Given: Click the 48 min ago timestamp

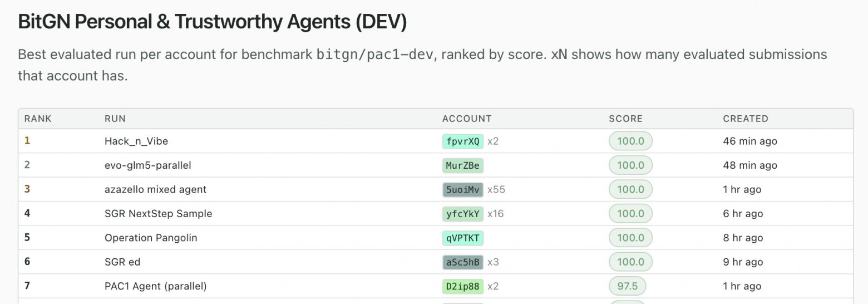Looking at the screenshot, I should click(x=750, y=165).
